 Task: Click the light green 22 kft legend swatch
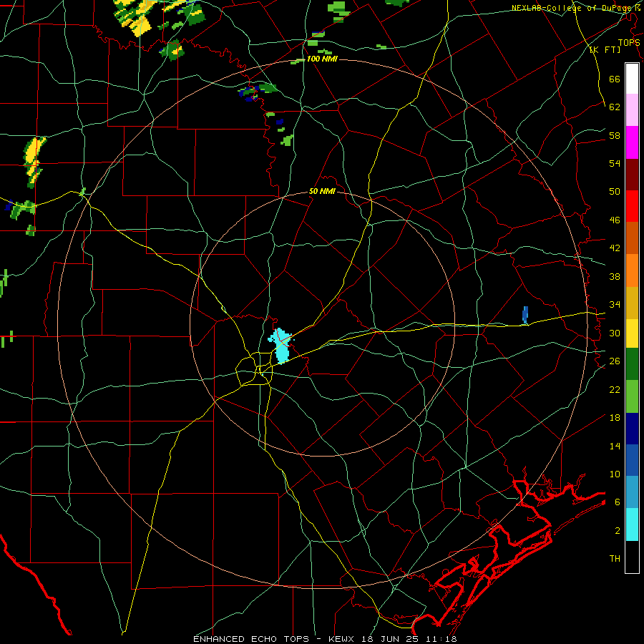click(x=632, y=396)
